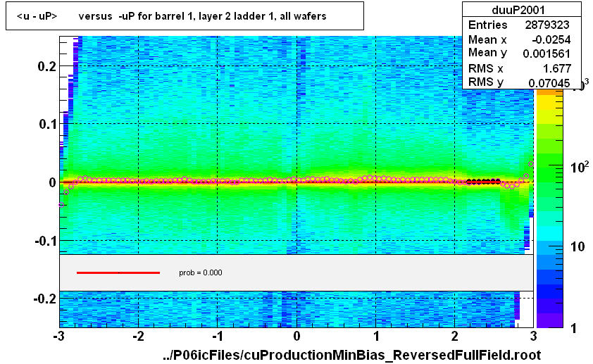
Task: Click the color scale label 1
Action: click(x=574, y=328)
